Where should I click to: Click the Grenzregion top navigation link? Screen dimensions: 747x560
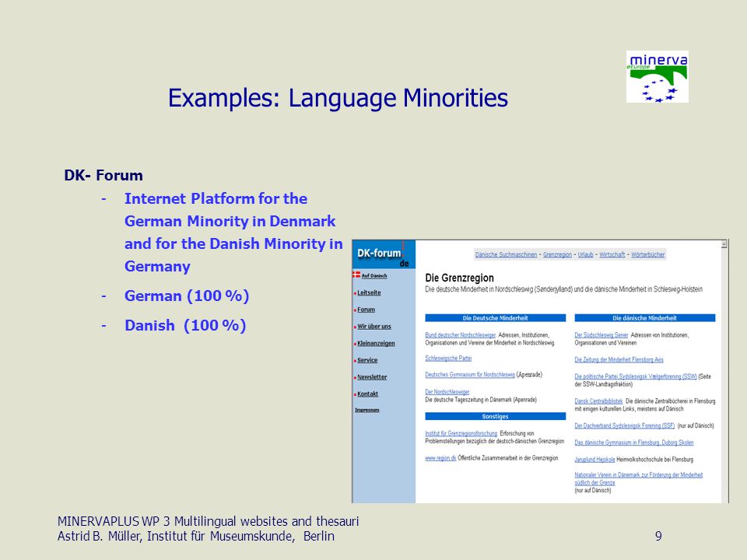pyautogui.click(x=557, y=255)
